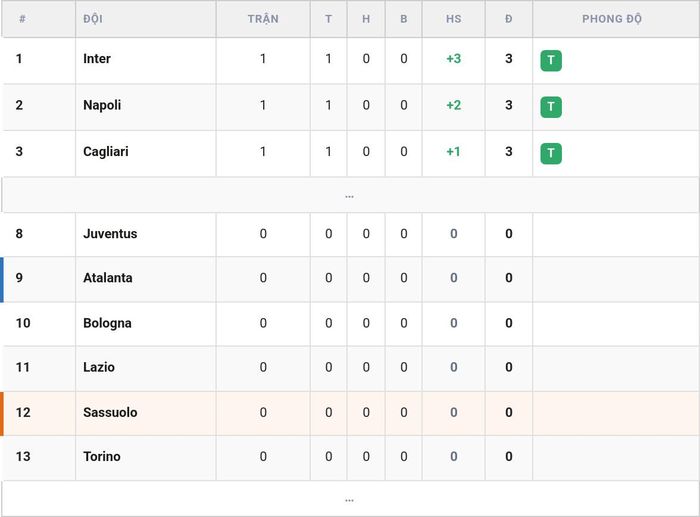700x517 pixels.
Task: Click the PHONG ĐỘ column header
Action: (612, 19)
